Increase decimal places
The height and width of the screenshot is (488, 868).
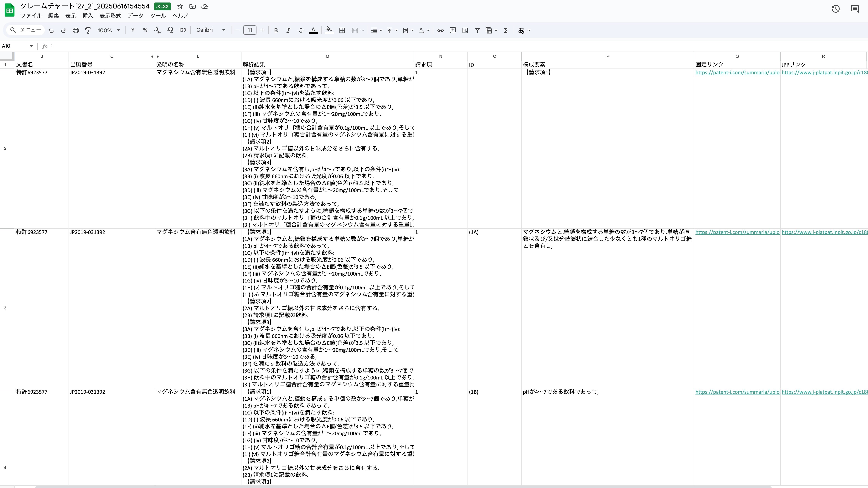click(170, 30)
